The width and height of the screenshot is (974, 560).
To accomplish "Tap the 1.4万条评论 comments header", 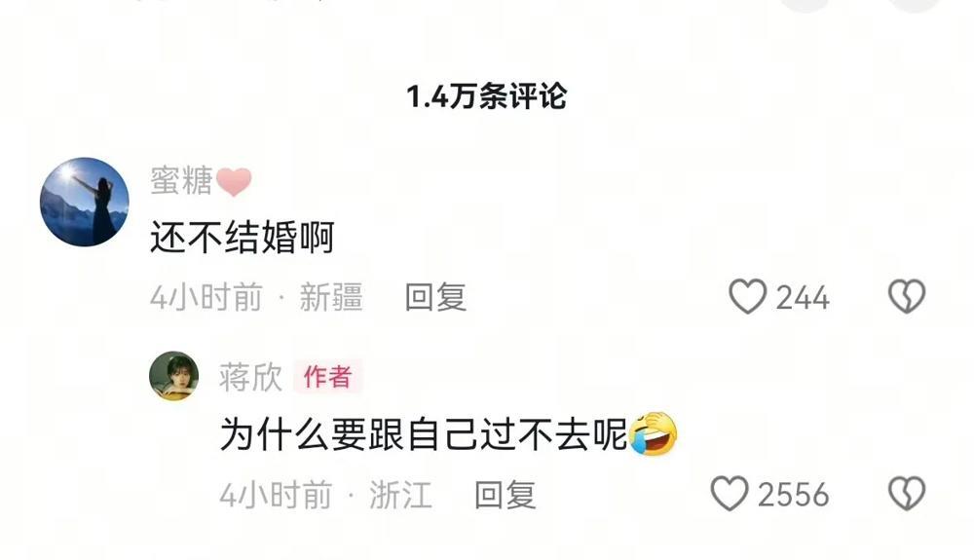I will pos(486,96).
